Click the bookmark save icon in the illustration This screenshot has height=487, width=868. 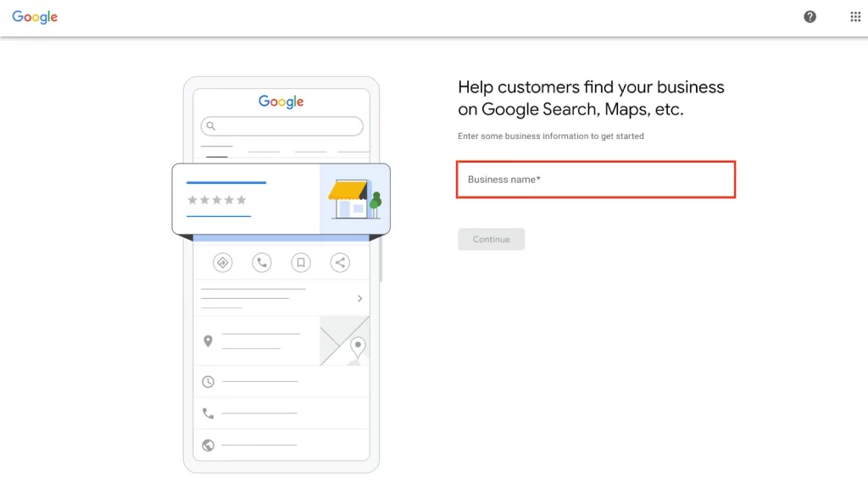(301, 263)
